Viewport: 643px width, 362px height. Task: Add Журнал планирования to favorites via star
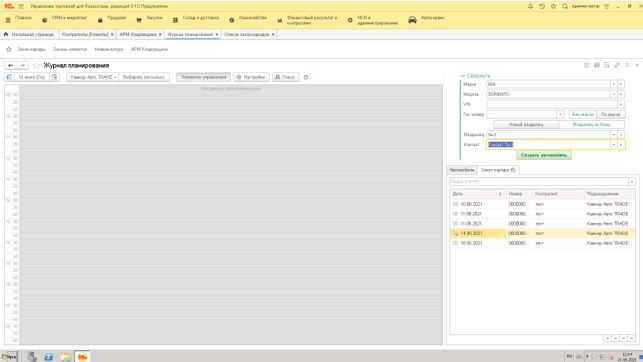point(36,65)
